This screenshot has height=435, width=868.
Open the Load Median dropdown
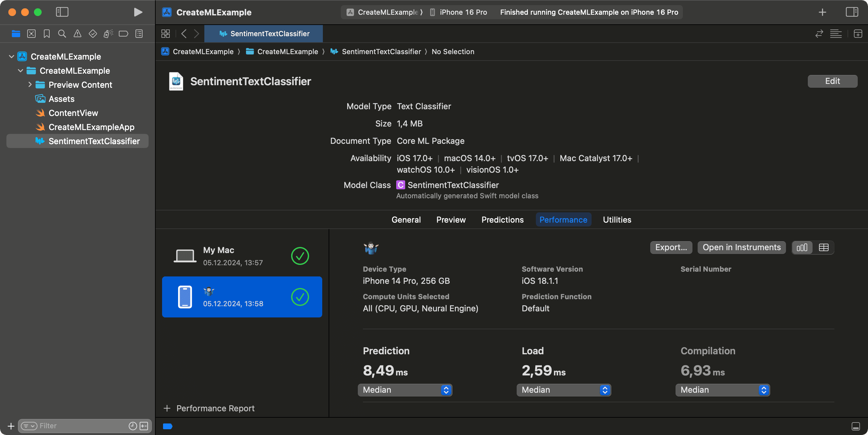coord(563,390)
